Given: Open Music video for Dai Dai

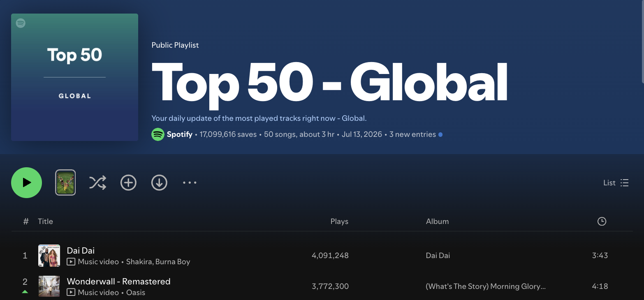Looking at the screenshot, I should (93, 262).
